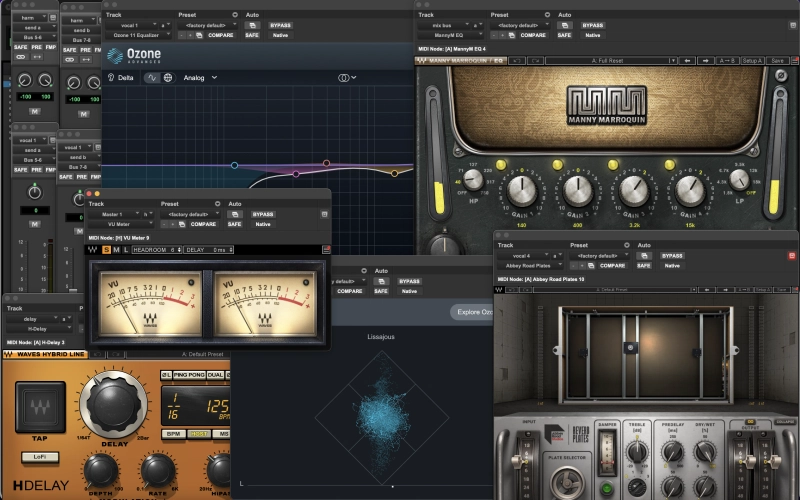The image size is (800, 500).
Task: Click the Waves logo on VU Meter toolbar
Action: [93, 249]
